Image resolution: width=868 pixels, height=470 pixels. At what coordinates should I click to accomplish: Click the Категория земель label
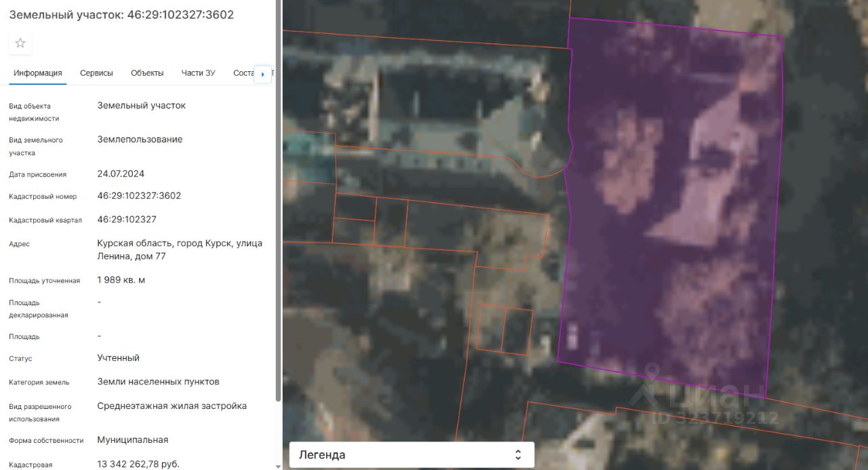point(39,383)
